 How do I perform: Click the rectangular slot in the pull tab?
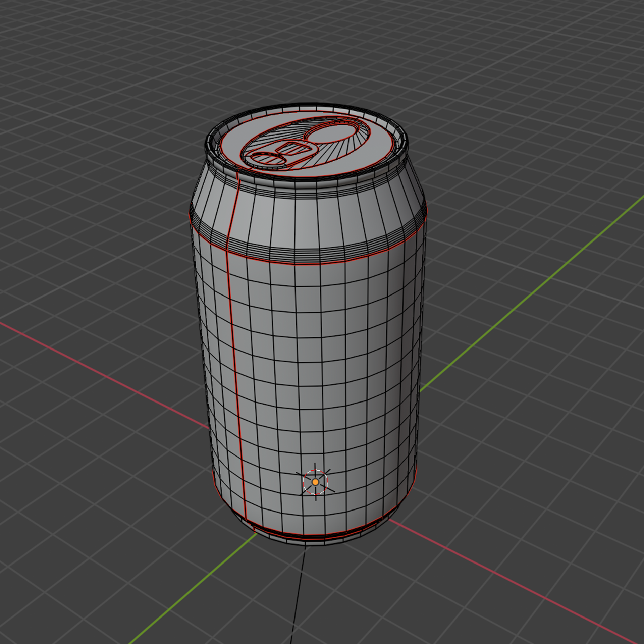click(294, 147)
